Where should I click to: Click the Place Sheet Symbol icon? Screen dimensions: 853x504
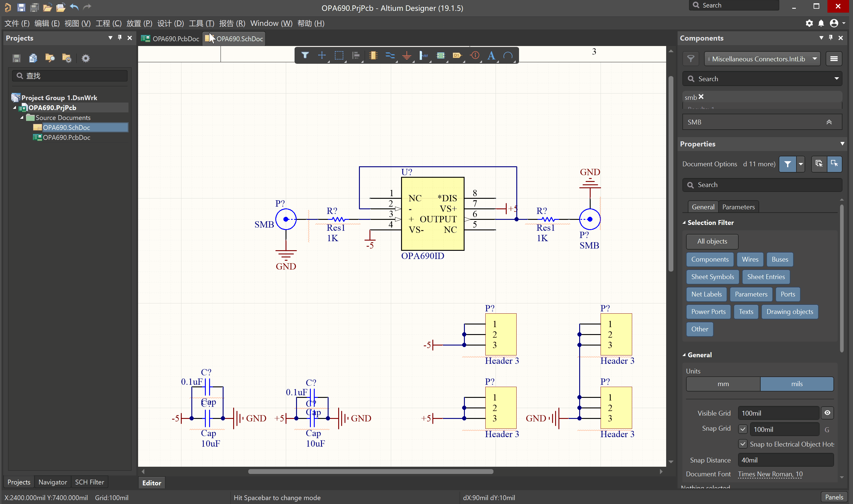[x=440, y=55]
